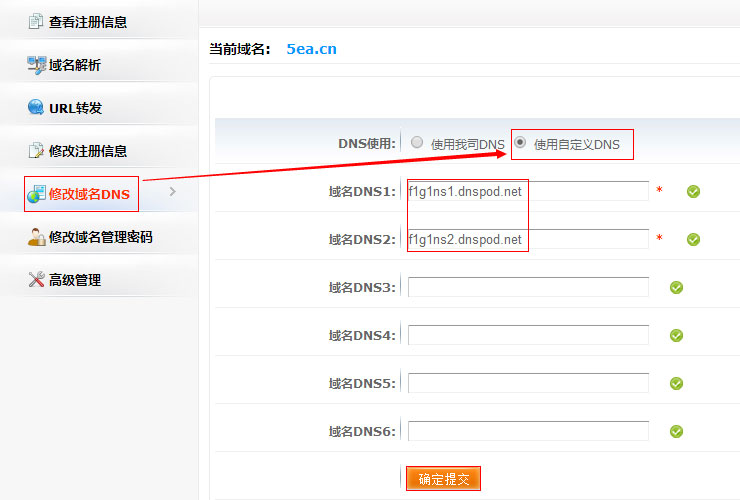Click the 使用自定义DNS label text
Viewport: 740px width, 500px height.
577,144
